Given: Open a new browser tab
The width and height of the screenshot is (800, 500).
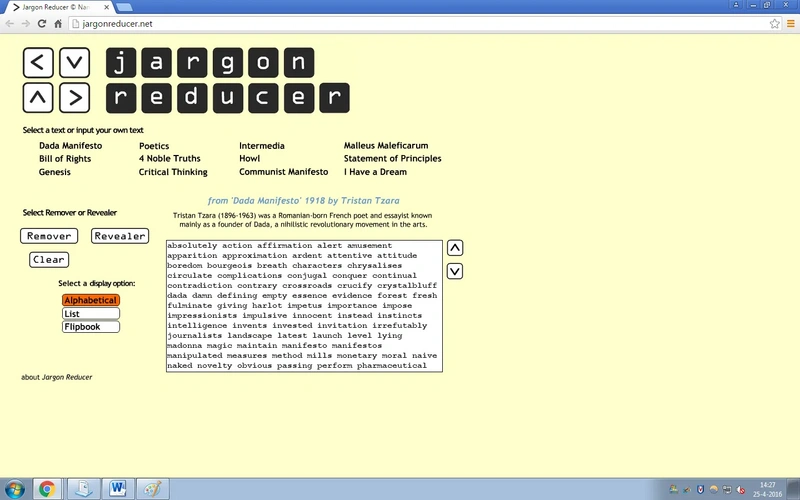Looking at the screenshot, I should click(x=124, y=7).
